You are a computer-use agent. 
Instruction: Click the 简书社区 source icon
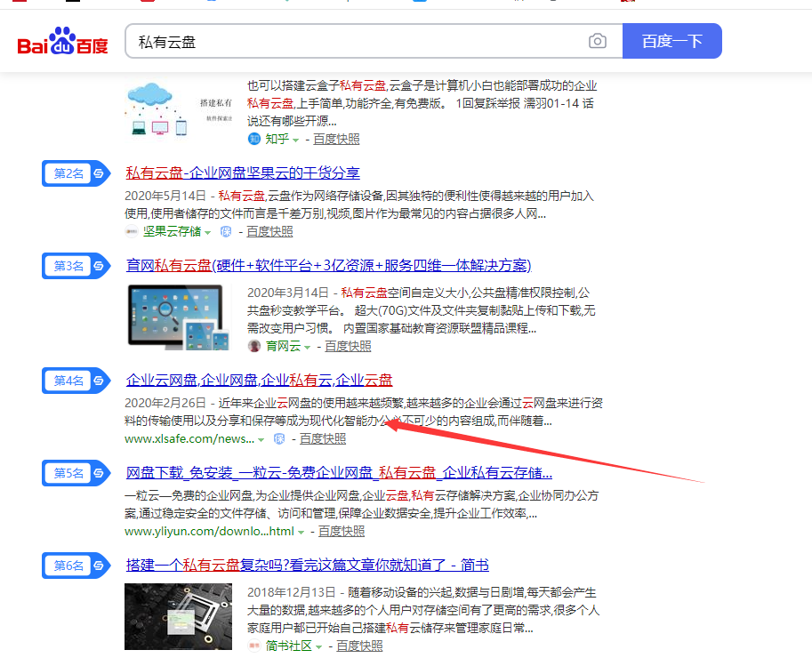[253, 646]
